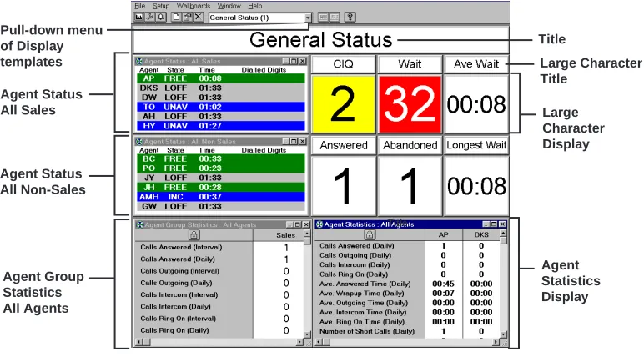The image size is (644, 357).
Task: Click the chart display icon in toolbar
Action: pyautogui.click(x=138, y=18)
